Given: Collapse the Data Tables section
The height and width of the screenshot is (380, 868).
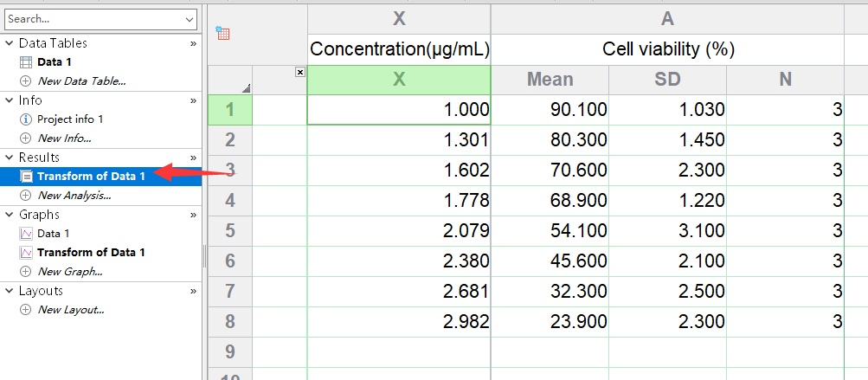Looking at the screenshot, I should 10,43.
